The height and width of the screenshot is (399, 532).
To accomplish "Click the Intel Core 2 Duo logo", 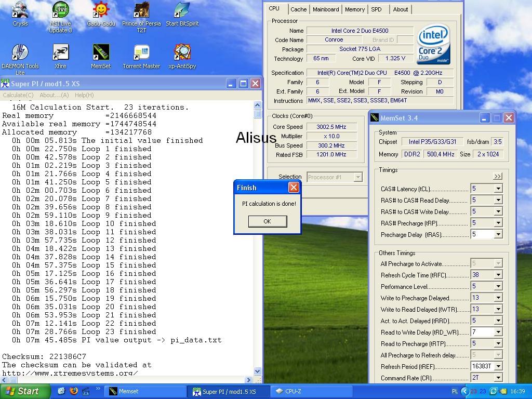I will coord(433,44).
